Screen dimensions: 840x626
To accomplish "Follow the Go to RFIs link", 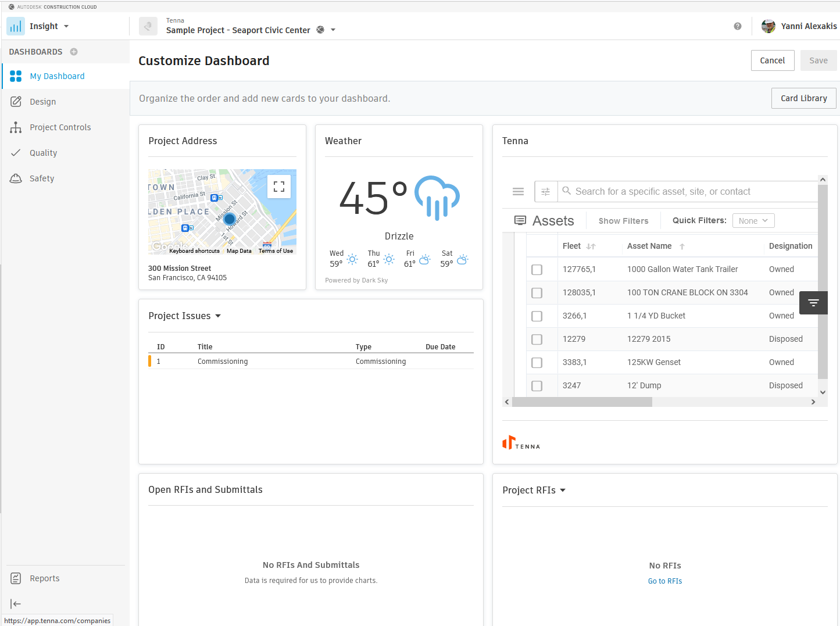I will point(665,581).
